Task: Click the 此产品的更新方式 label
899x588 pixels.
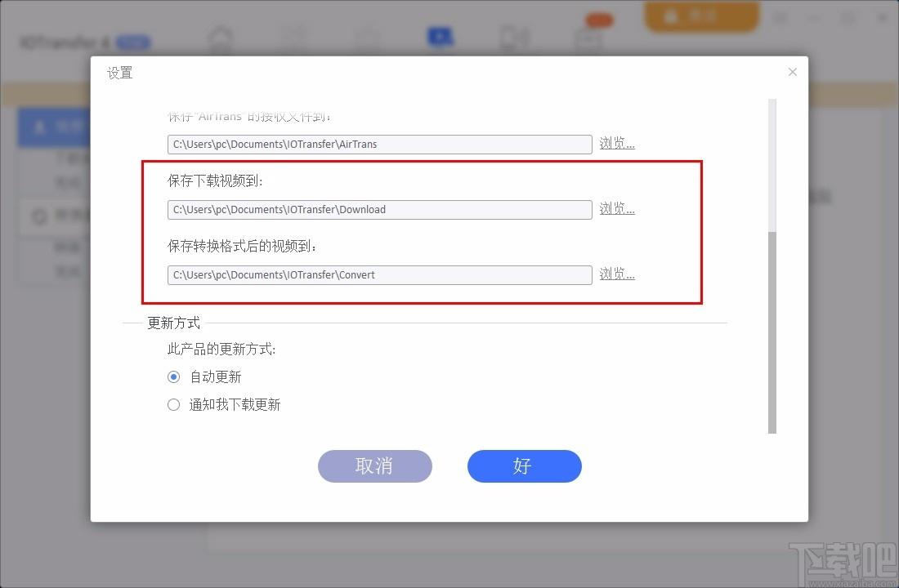Action: [221, 349]
